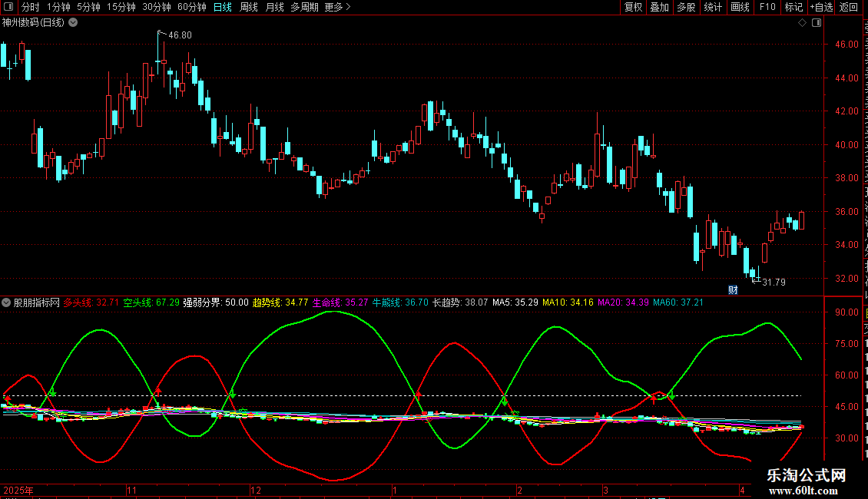Click the 趋势线: 34.77 value
Viewport: 868px width, 499px height.
280,302
